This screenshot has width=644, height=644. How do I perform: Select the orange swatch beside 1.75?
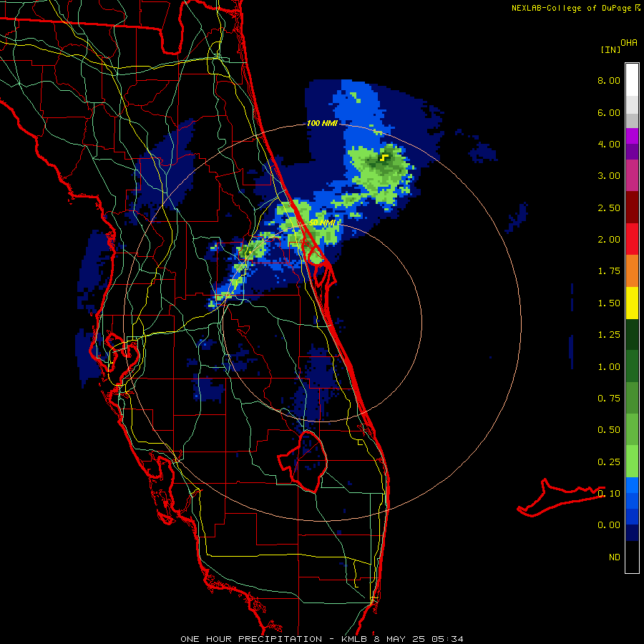(632, 271)
